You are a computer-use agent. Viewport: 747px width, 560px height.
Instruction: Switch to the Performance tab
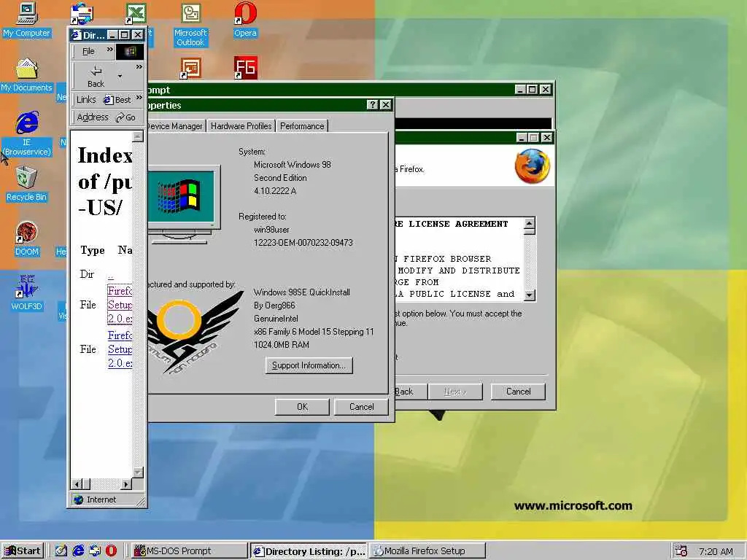pyautogui.click(x=302, y=125)
